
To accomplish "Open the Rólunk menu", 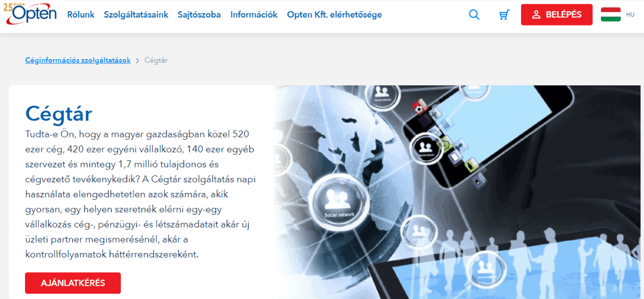I will click(81, 15).
